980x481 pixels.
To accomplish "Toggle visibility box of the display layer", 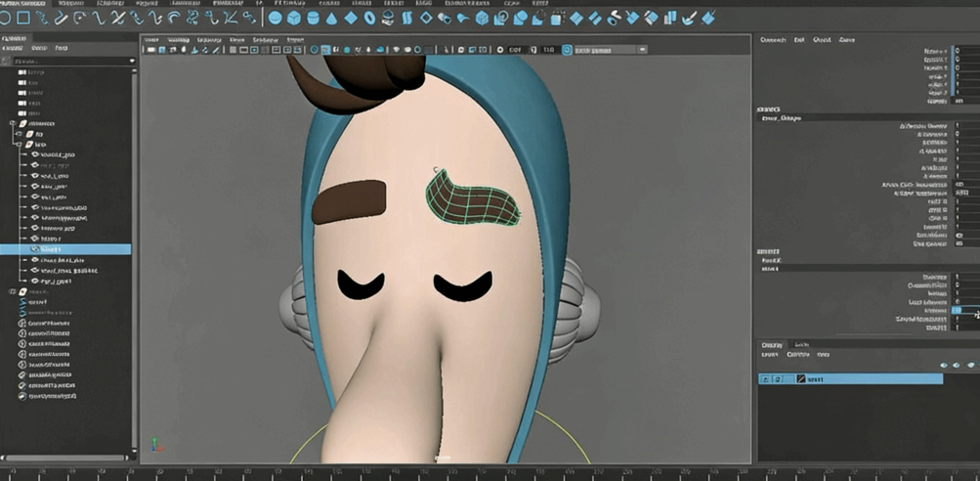I will point(766,379).
